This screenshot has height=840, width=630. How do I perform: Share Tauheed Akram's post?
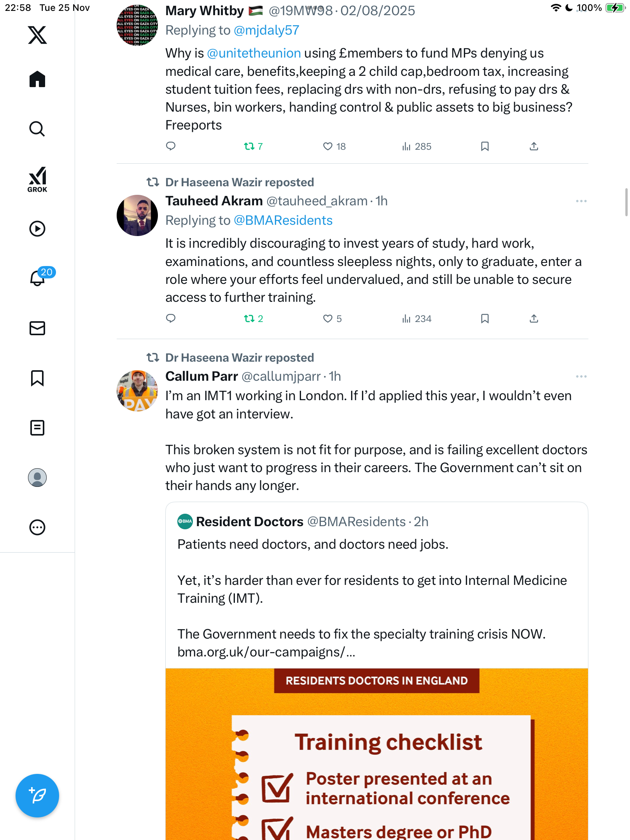534,319
